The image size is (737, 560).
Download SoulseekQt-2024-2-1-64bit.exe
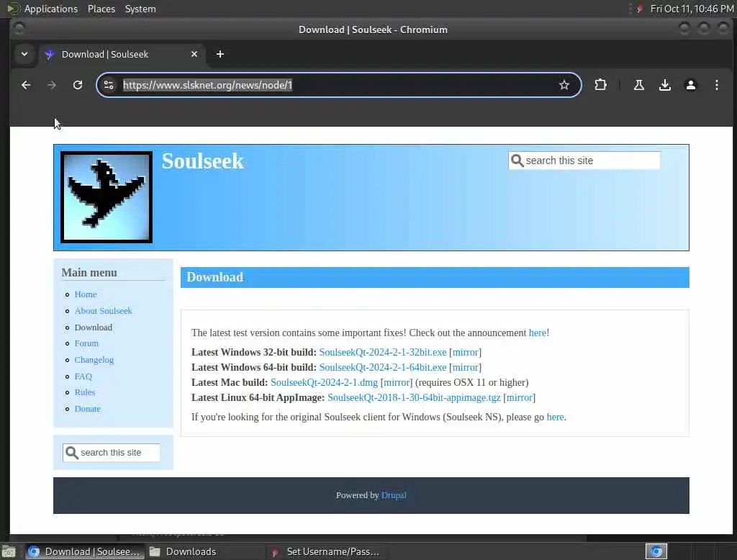click(x=383, y=367)
